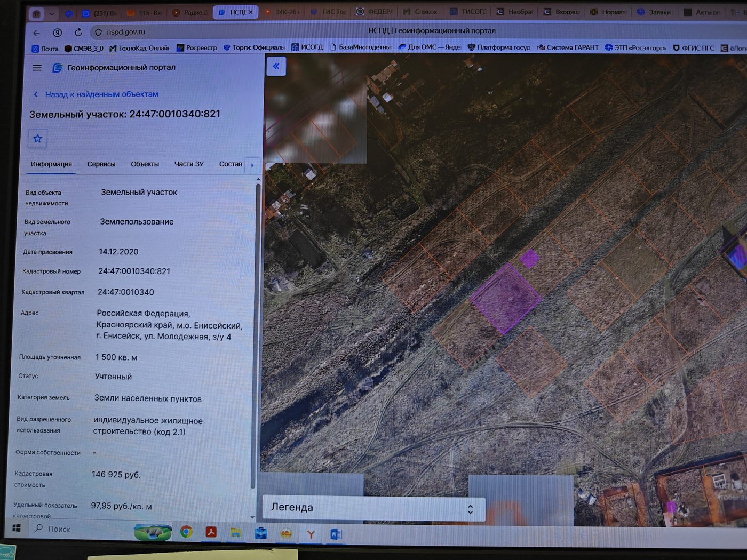Switch to the Список browser tab

point(420,12)
